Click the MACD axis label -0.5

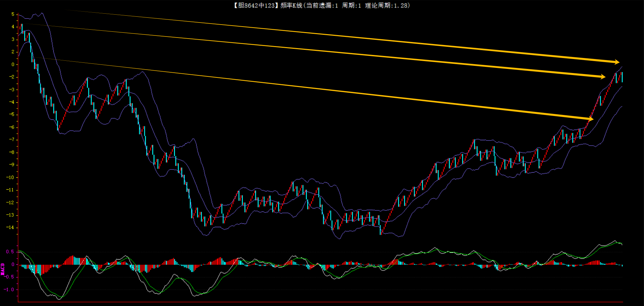click(9, 277)
